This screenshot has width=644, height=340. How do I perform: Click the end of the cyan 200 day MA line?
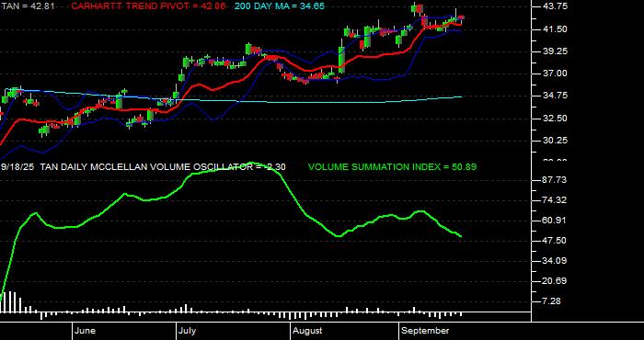(x=461, y=96)
